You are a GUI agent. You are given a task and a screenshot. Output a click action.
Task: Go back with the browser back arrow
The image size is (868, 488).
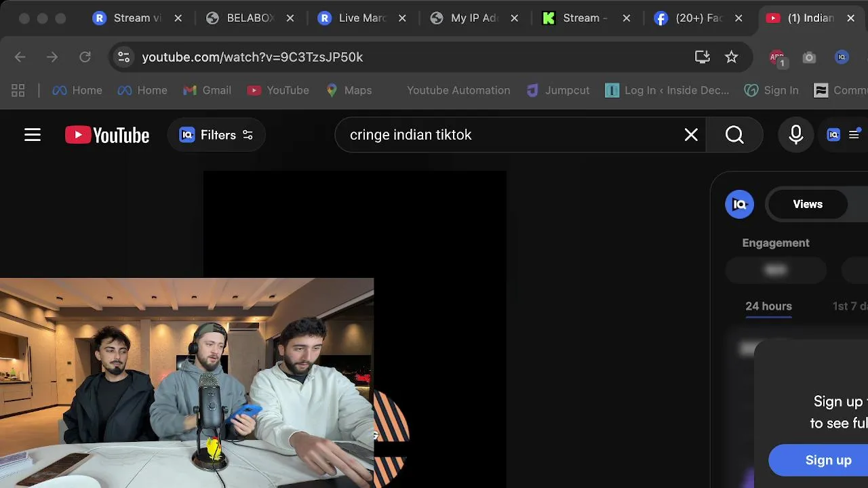[20, 57]
